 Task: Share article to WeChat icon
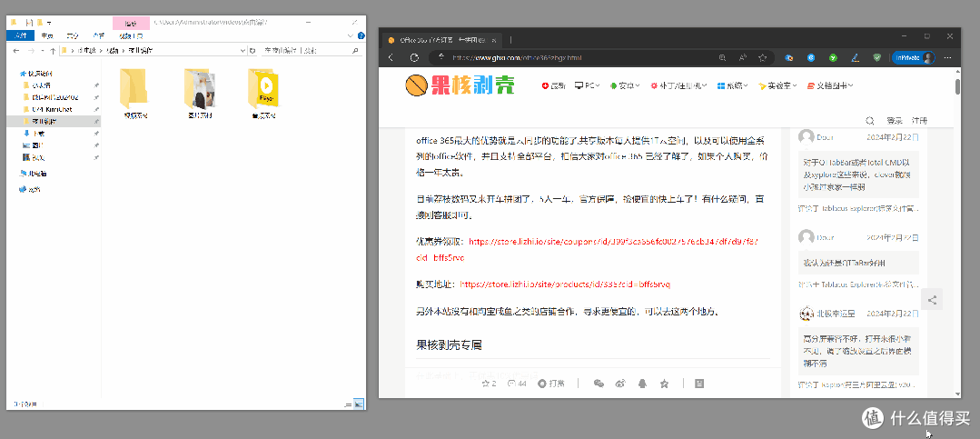pyautogui.click(x=599, y=384)
